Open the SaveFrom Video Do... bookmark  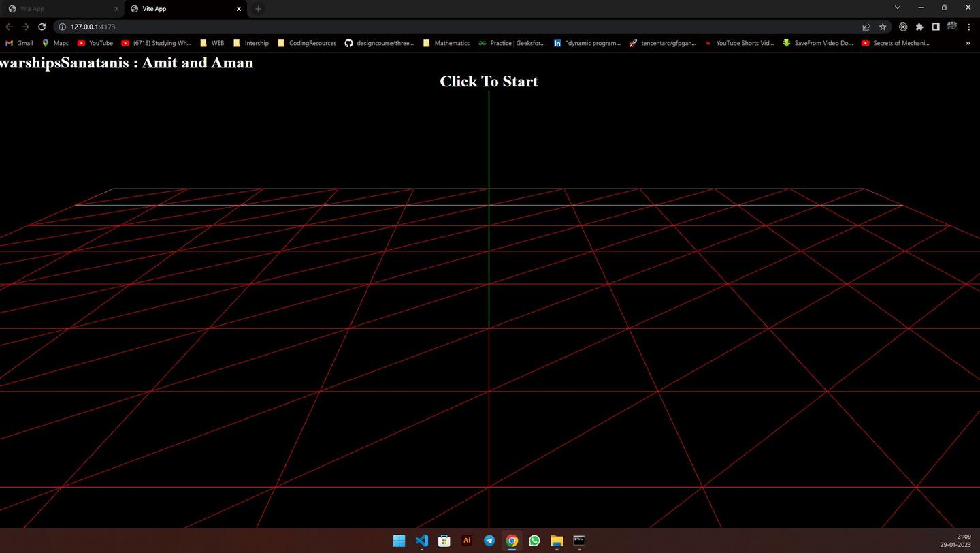tap(817, 43)
